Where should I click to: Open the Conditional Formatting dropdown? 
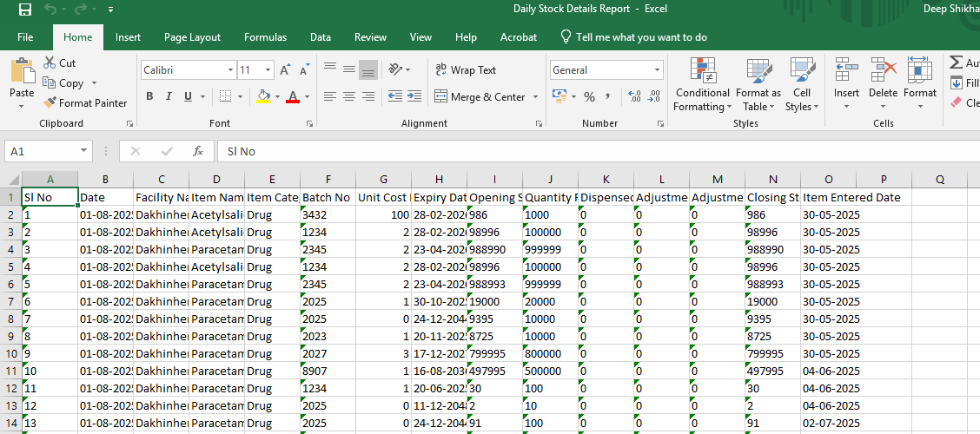702,87
